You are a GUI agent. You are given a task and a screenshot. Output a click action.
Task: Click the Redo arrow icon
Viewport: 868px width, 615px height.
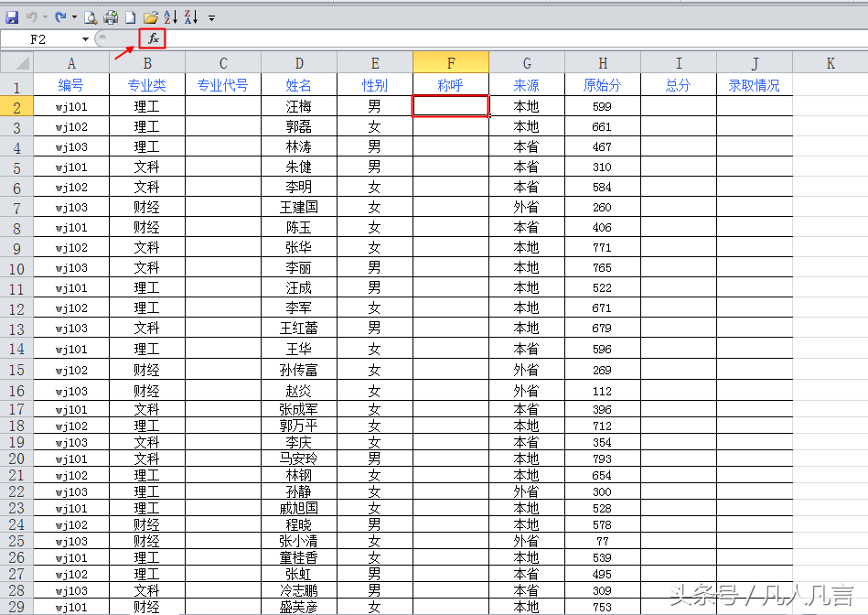pyautogui.click(x=59, y=17)
